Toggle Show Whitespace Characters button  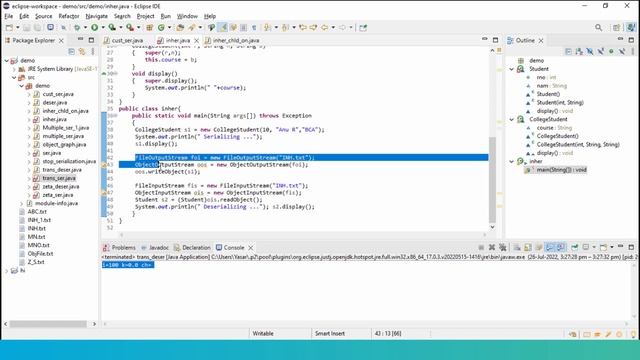[x=254, y=27]
